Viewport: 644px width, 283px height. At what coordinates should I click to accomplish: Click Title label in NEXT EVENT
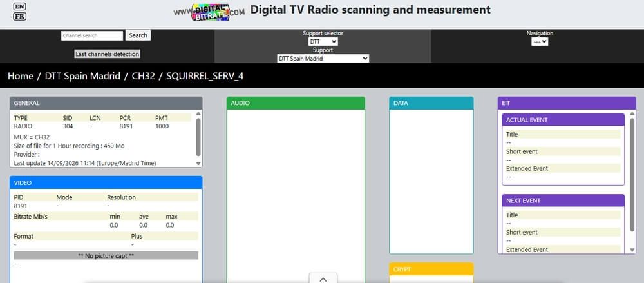click(x=512, y=215)
